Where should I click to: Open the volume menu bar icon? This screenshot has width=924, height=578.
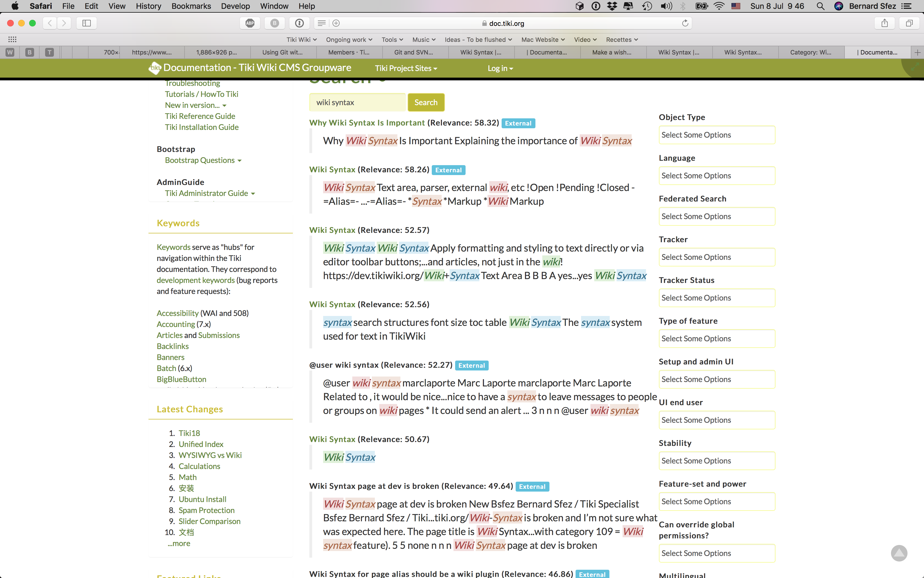click(666, 6)
